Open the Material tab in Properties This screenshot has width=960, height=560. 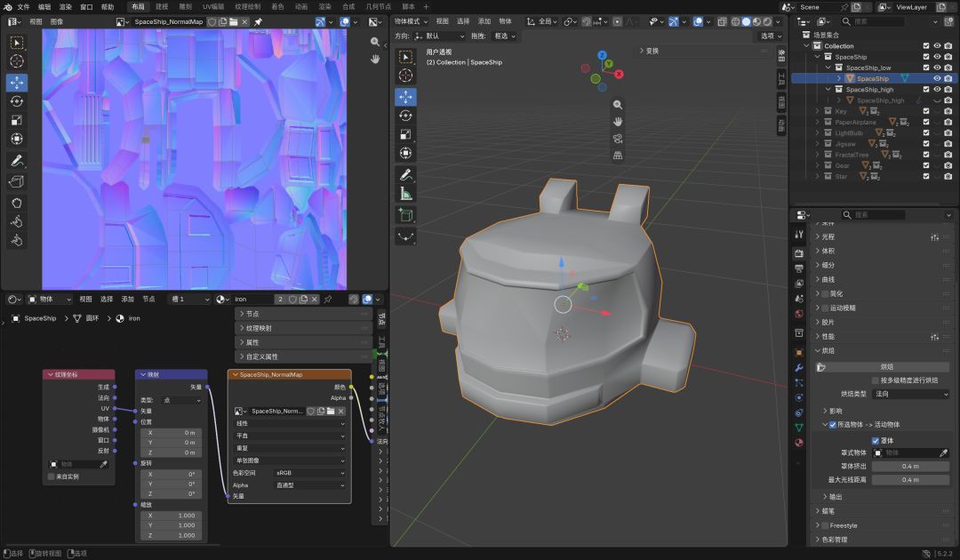(799, 443)
